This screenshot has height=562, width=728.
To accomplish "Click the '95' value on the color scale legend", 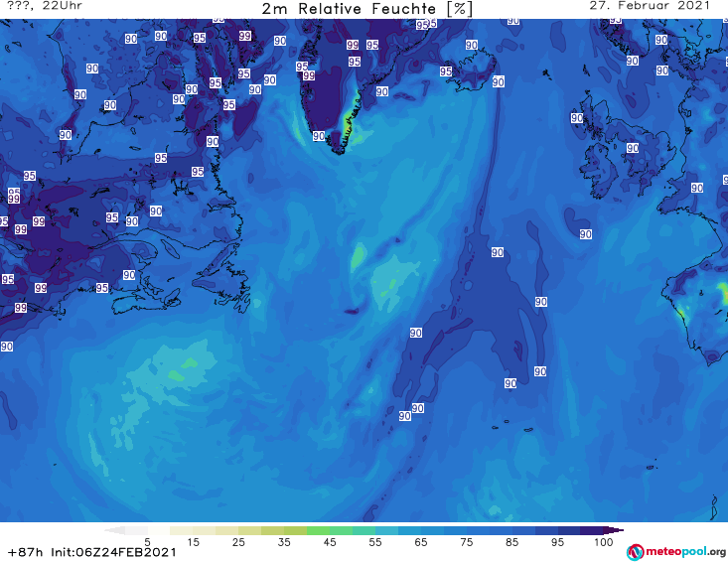I will click(557, 542).
